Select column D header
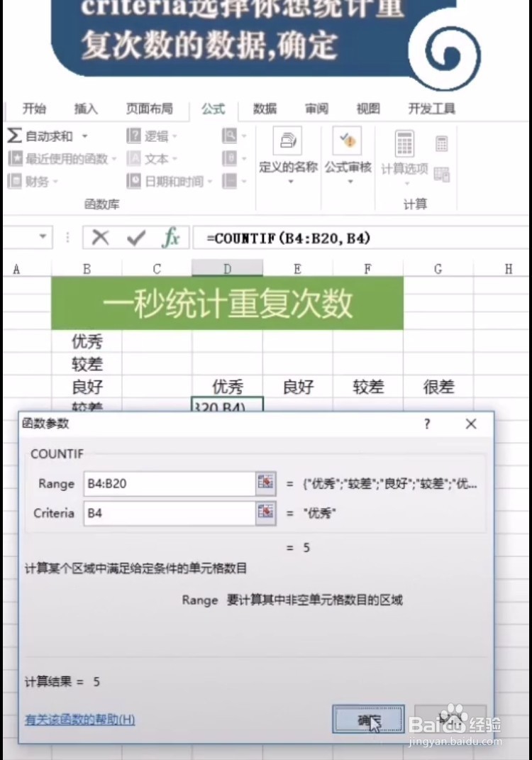The width and height of the screenshot is (532, 760). pos(227,268)
